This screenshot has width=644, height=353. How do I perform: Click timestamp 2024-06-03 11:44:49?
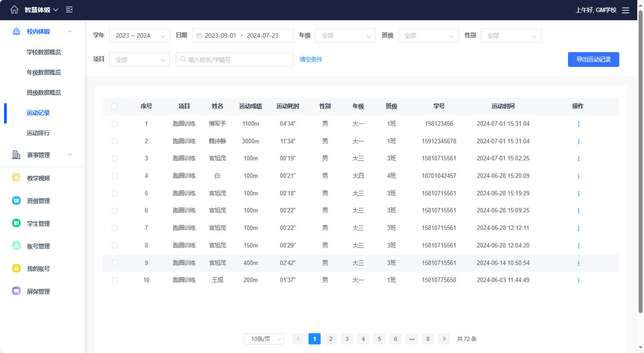pyautogui.click(x=503, y=280)
